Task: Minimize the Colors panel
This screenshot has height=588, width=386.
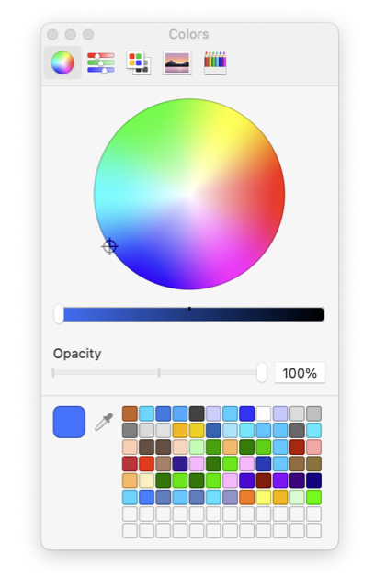Action: [70, 35]
